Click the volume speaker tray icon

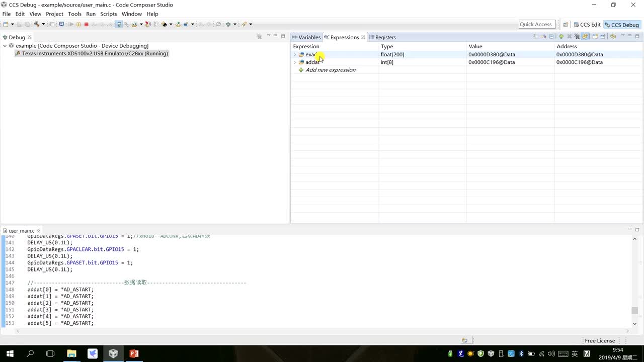click(551, 353)
